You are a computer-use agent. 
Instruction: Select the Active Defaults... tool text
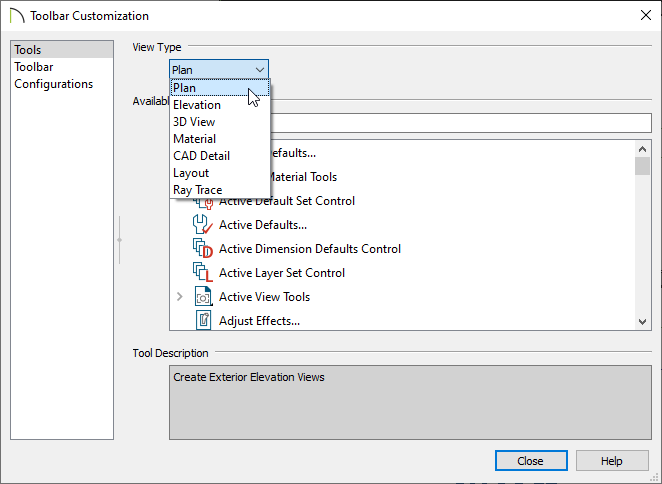tap(263, 225)
